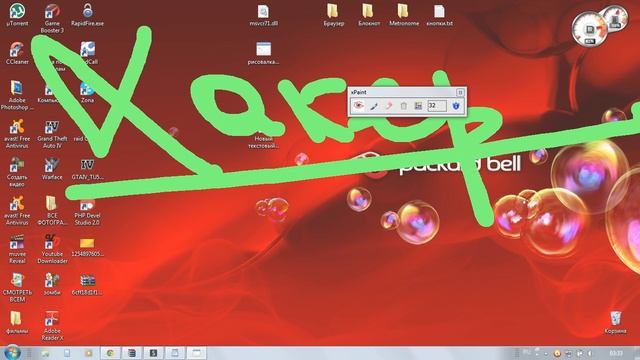Screen dimensions: 640x360
Task: Click the small button in xPaint title bar
Action: click(x=460, y=92)
